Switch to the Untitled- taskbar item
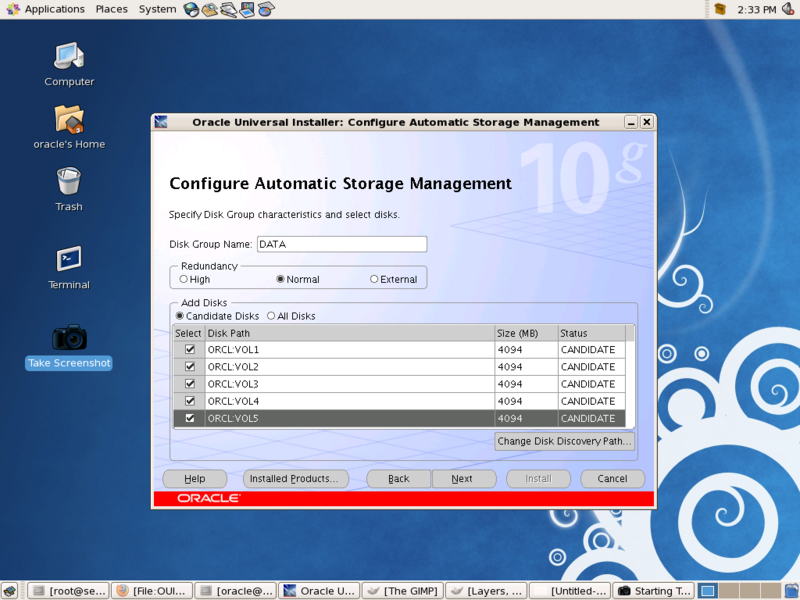Screen dimensions: 800x600 (x=570, y=591)
